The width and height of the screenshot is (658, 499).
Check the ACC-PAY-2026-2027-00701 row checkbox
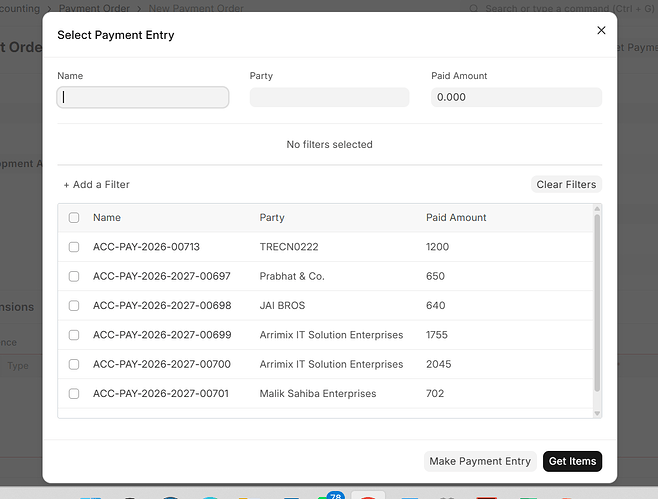tap(74, 394)
